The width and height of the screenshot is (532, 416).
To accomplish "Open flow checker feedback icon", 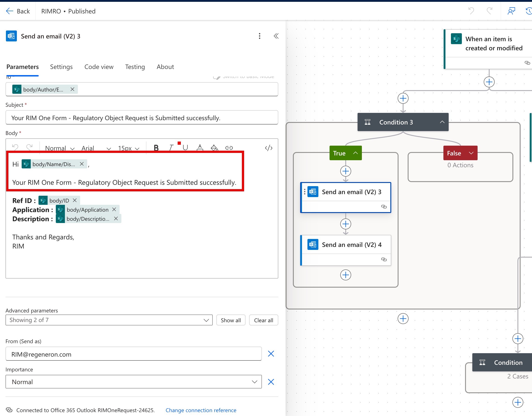I will click(x=511, y=11).
